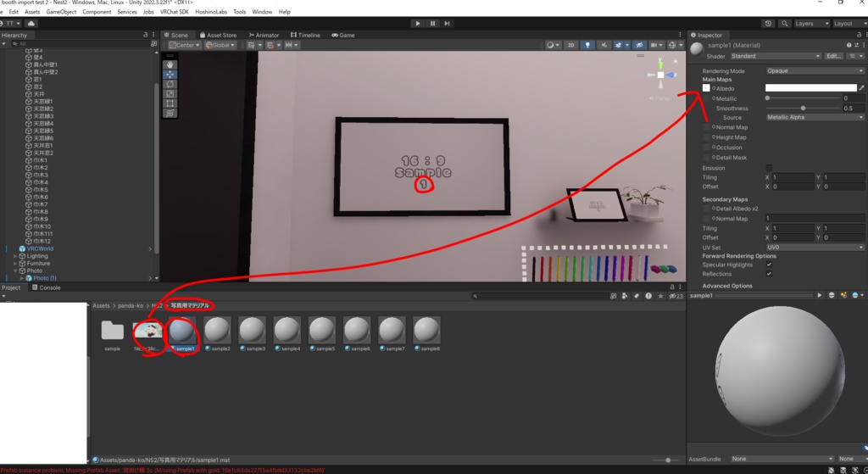Open the Layers dropdown
The width and height of the screenshot is (868, 474).
(x=811, y=23)
